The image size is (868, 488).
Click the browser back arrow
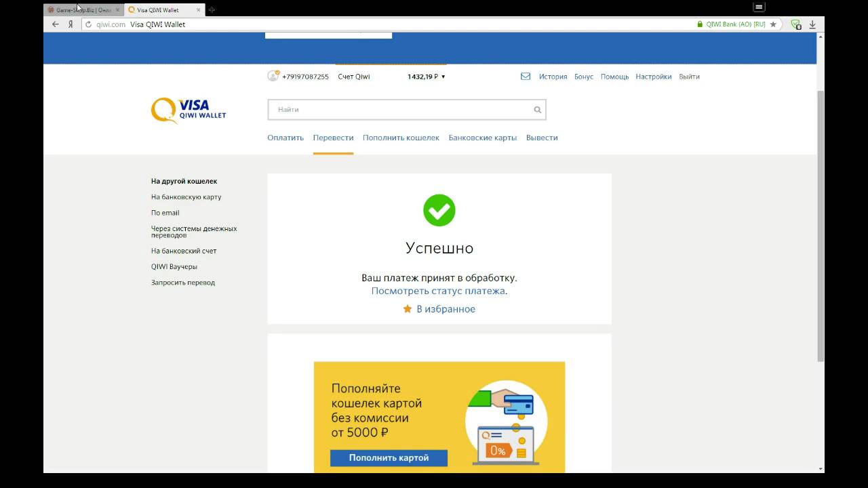pos(56,24)
